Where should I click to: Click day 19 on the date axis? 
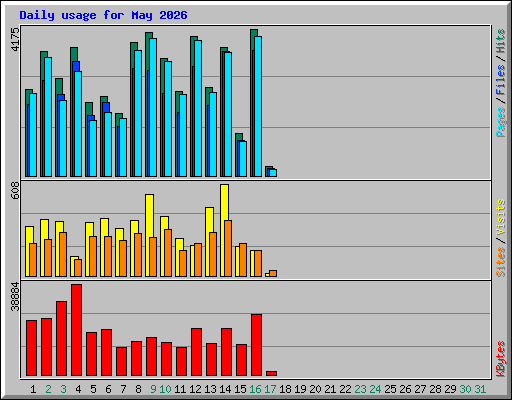(x=300, y=389)
